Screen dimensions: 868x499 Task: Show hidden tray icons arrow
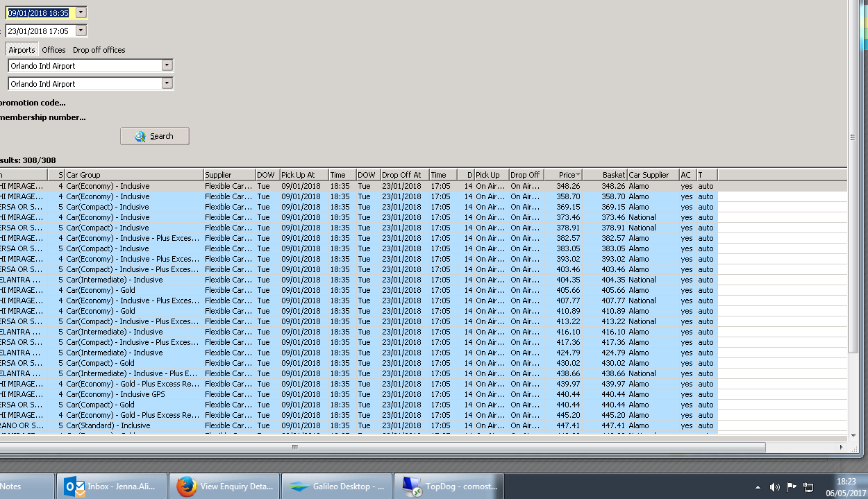(x=758, y=487)
